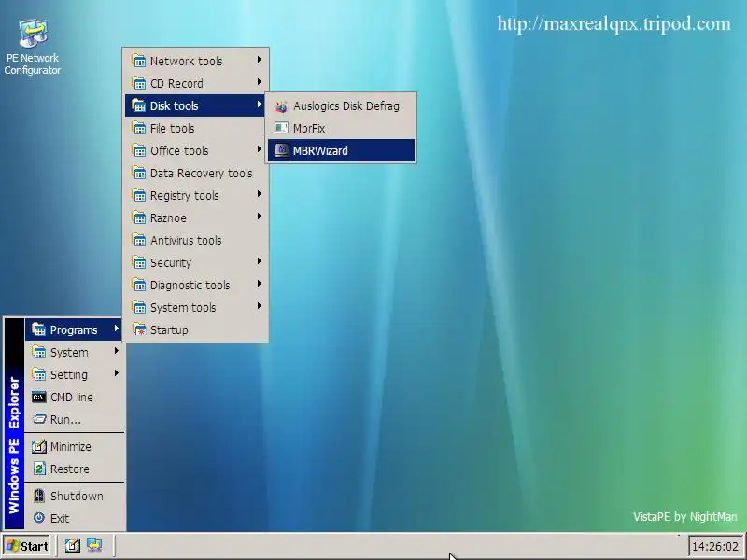Expand the Registry tools submenu arrow
Image resolution: width=747 pixels, height=560 pixels.
tap(260, 194)
